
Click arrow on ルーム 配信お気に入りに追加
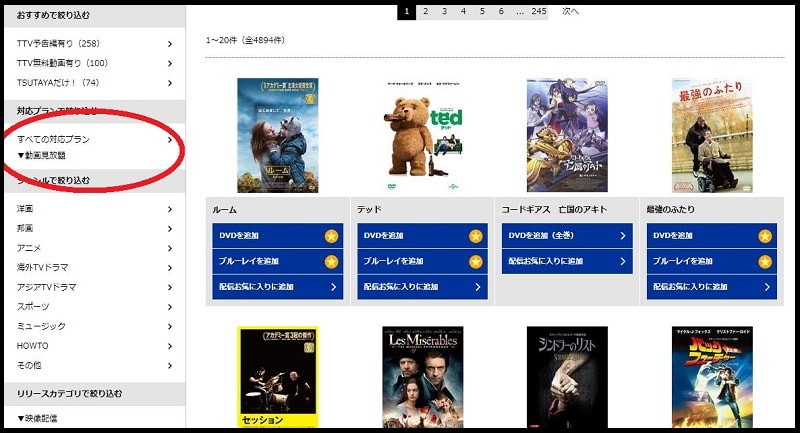[333, 287]
